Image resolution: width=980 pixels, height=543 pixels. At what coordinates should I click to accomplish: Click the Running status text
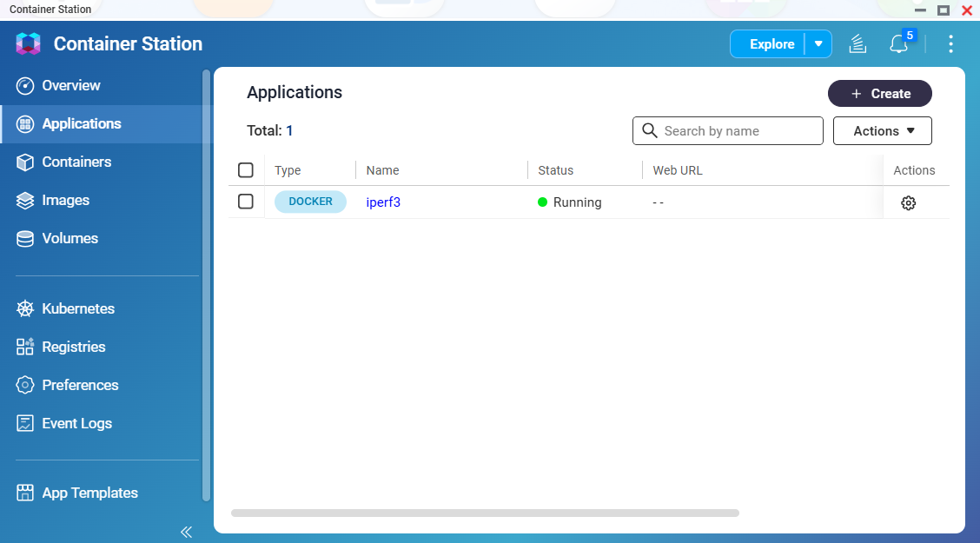[578, 202]
